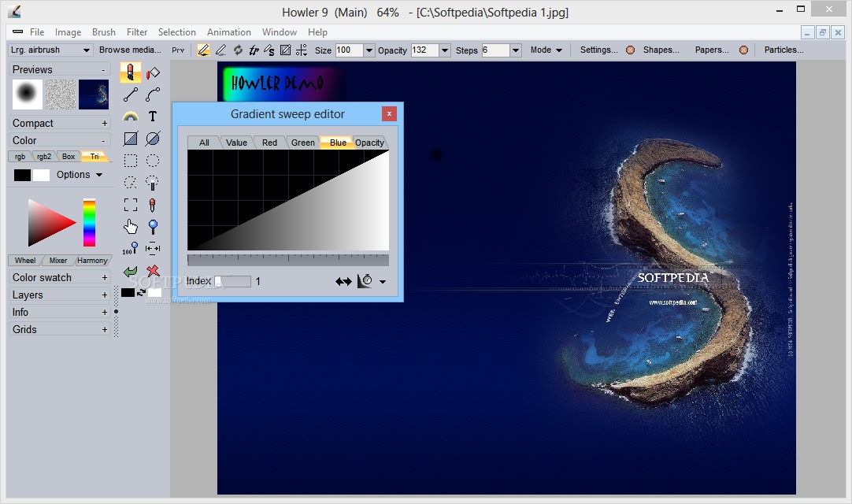Pick the rainbow gradient tool
This screenshot has width=852, height=504.
pos(131,117)
